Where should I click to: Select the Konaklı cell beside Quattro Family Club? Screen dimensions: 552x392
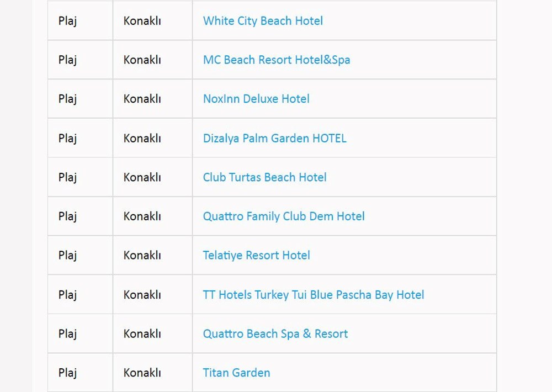142,216
